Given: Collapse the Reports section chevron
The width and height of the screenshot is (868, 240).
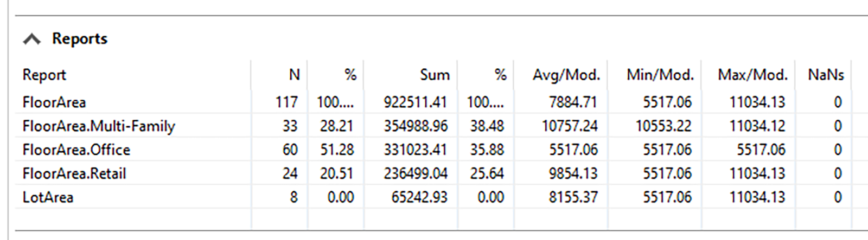Looking at the screenshot, I should (x=32, y=39).
